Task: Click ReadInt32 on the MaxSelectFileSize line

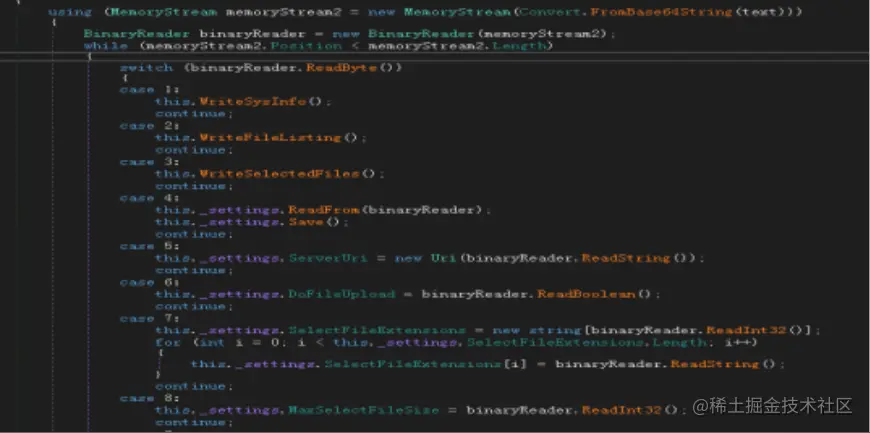Action: coord(621,410)
